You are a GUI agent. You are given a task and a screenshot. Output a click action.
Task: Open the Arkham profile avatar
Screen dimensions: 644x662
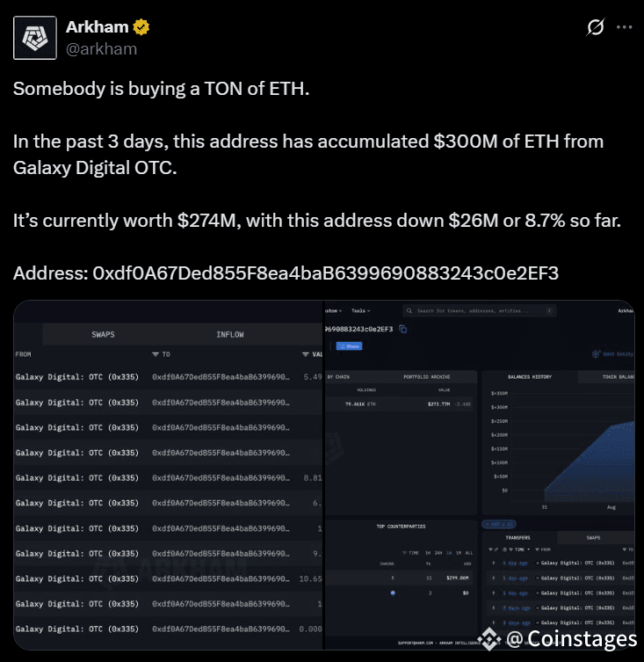(x=35, y=38)
